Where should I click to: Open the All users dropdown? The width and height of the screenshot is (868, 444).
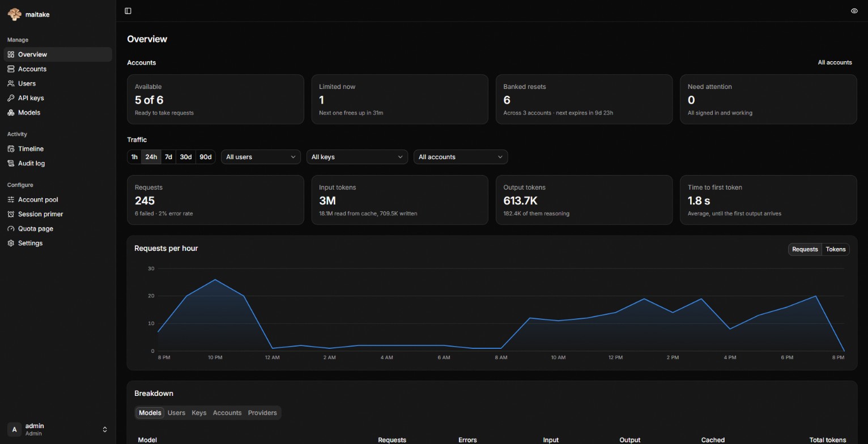pyautogui.click(x=261, y=157)
